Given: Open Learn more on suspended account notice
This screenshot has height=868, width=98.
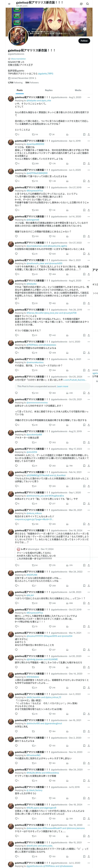Looking at the screenshot, I should point(63,387).
